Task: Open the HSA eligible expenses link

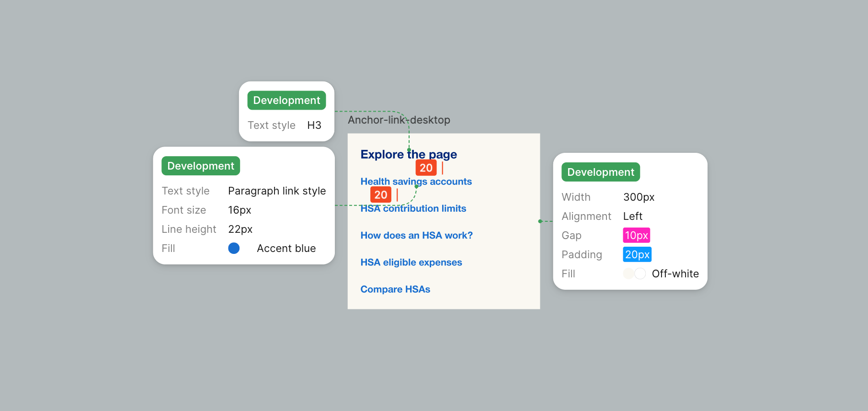Action: [411, 263]
